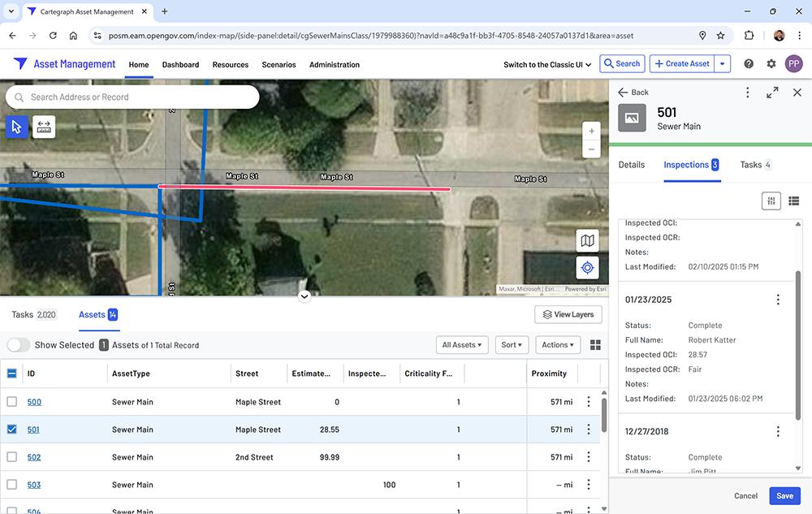This screenshot has height=514, width=812.
Task: Toggle the select-all header checkbox
Action: coord(12,374)
